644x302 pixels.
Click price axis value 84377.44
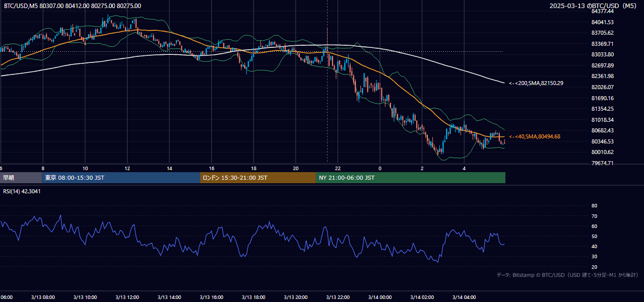[602, 11]
